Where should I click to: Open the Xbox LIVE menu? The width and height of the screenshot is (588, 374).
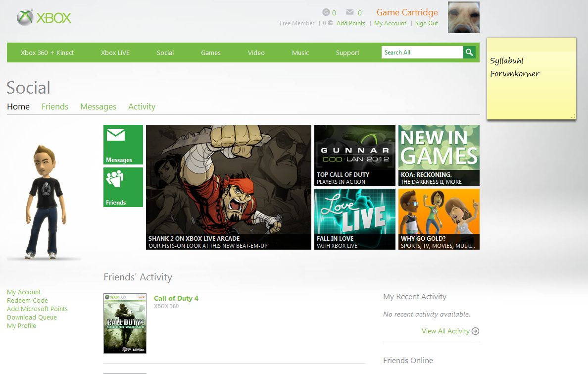pyautogui.click(x=115, y=53)
